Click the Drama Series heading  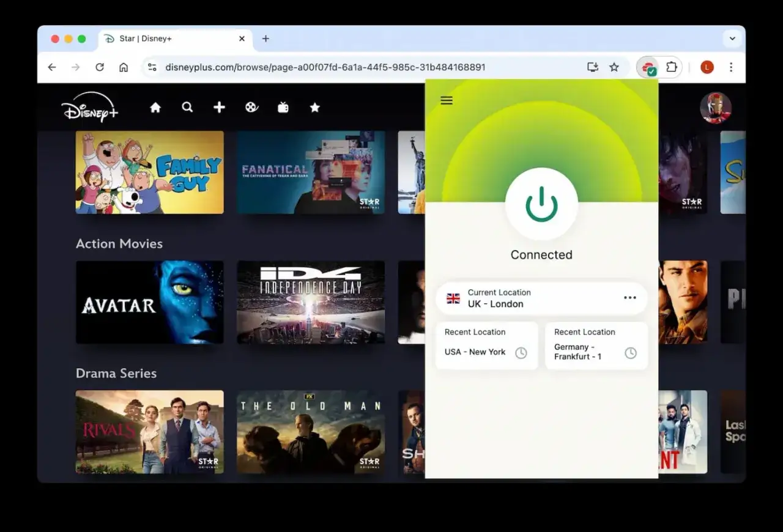[116, 373]
